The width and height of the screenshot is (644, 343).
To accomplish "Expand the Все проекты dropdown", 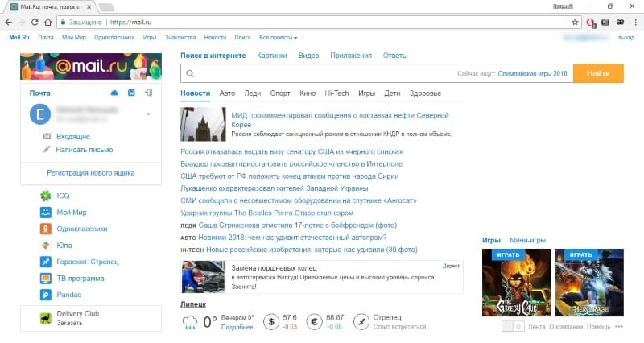I will pyautogui.click(x=278, y=37).
